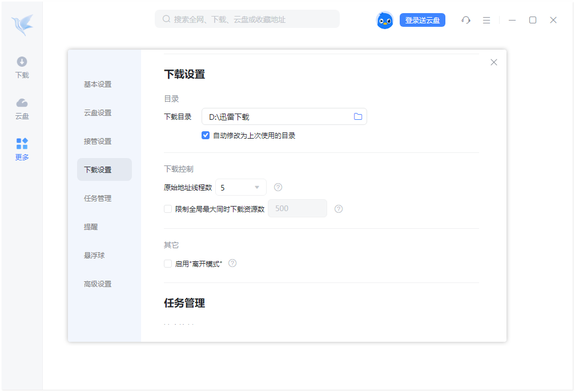This screenshot has height=392, width=575.
Task: Click the global search bar at top
Action: 247,19
